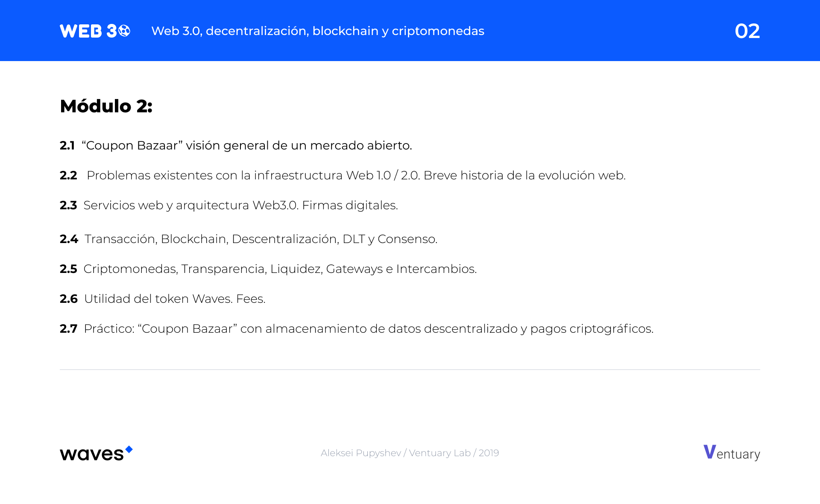Click the Waves logo at bottom left
The image size is (820, 504).
point(96,453)
